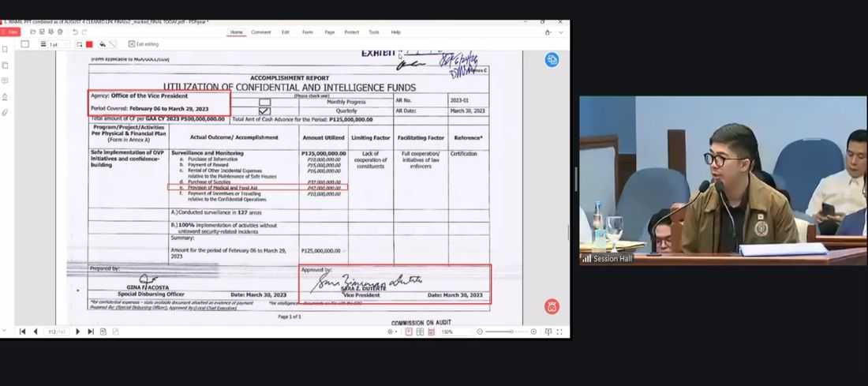Select the red color swatch
The height and width of the screenshot is (386, 868).
(89, 44)
